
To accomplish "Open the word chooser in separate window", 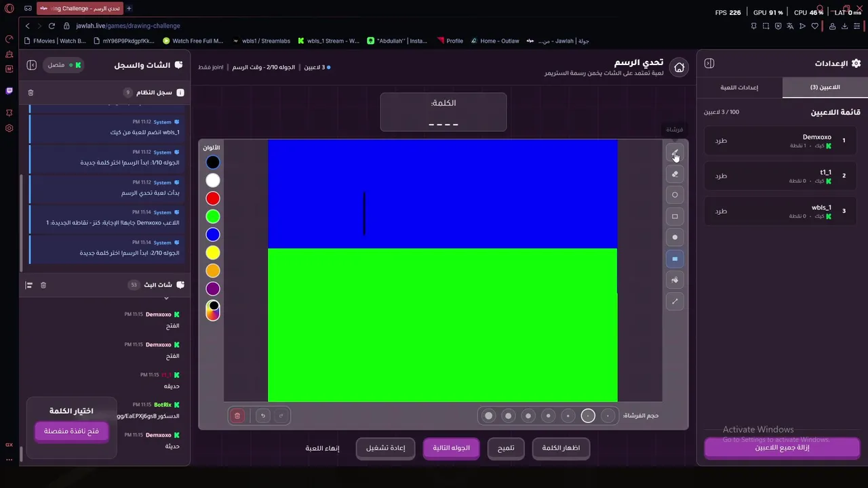I will coord(71,431).
